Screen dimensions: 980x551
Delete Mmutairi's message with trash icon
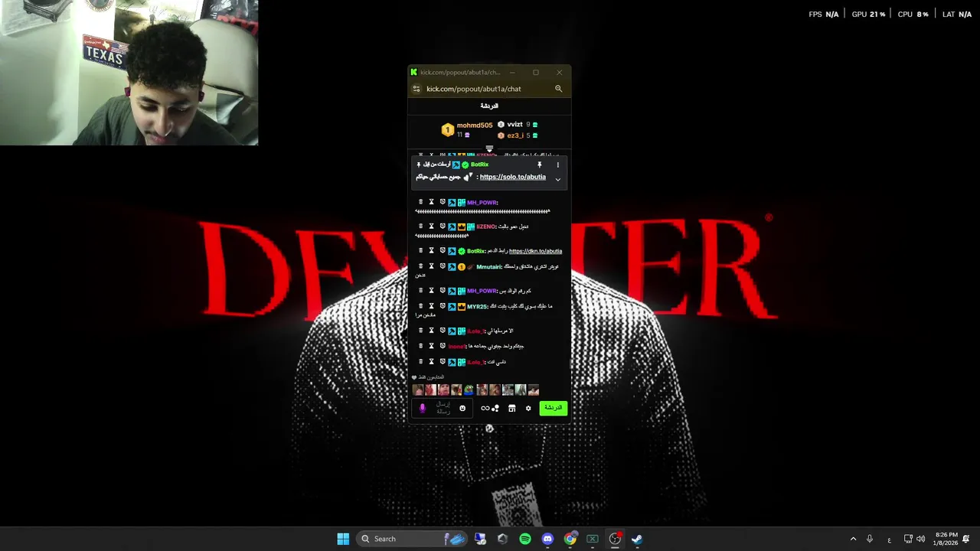420,266
